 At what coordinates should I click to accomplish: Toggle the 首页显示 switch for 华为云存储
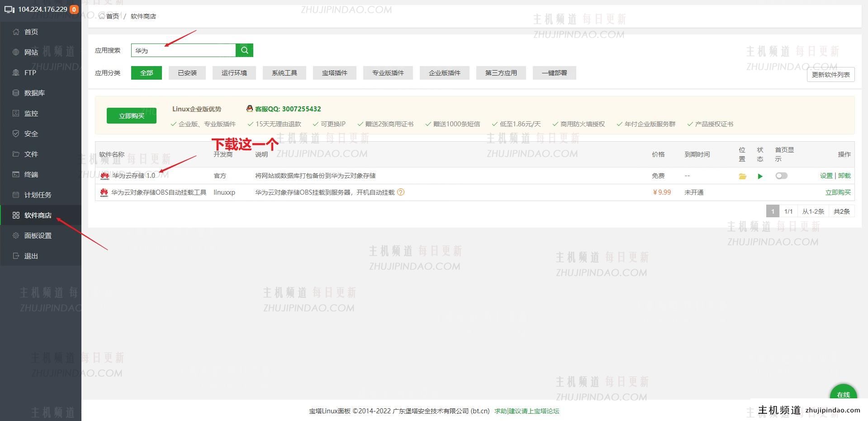[x=781, y=176]
